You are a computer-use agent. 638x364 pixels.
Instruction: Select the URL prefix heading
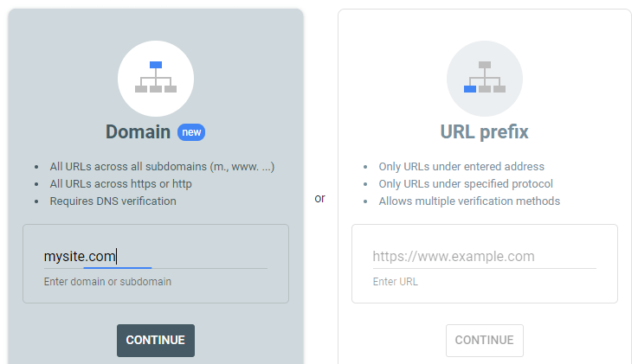pyautogui.click(x=484, y=132)
